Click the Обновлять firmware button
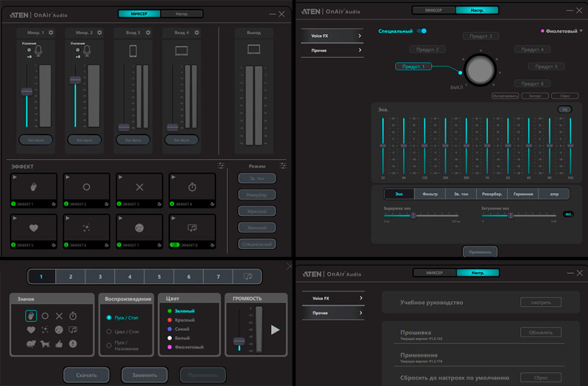The image size is (588, 386). pyautogui.click(x=541, y=333)
